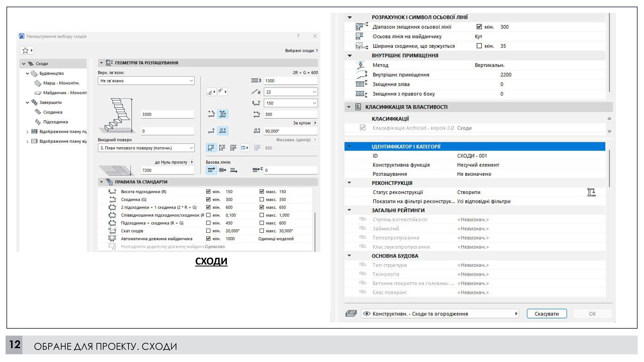The width and height of the screenshot is (644, 362).
Task: Collapse the Загальні рейтинги section
Action: click(x=350, y=210)
